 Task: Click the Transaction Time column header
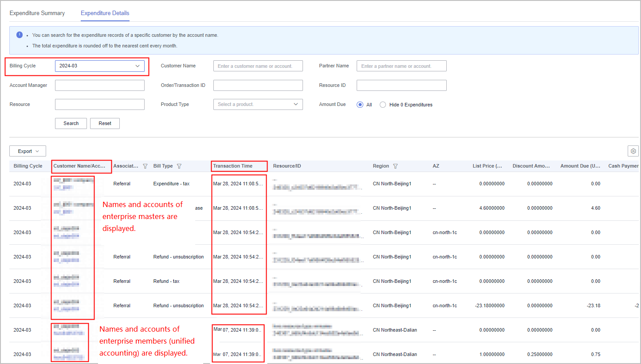(x=233, y=166)
